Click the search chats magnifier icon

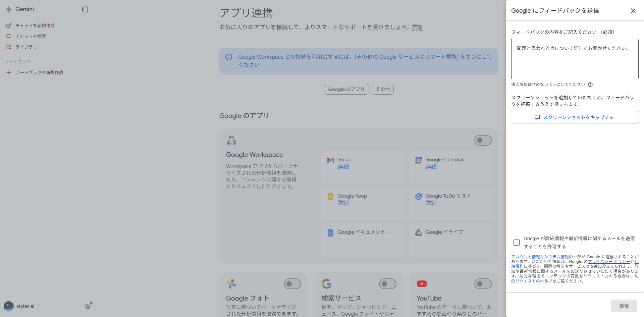9,36
